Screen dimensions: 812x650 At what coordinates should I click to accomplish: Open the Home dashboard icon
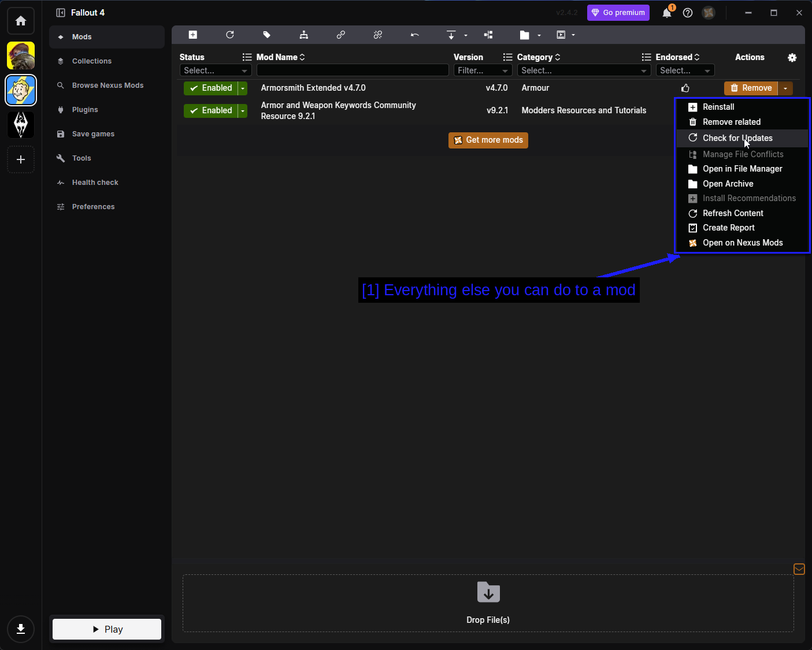point(21,21)
